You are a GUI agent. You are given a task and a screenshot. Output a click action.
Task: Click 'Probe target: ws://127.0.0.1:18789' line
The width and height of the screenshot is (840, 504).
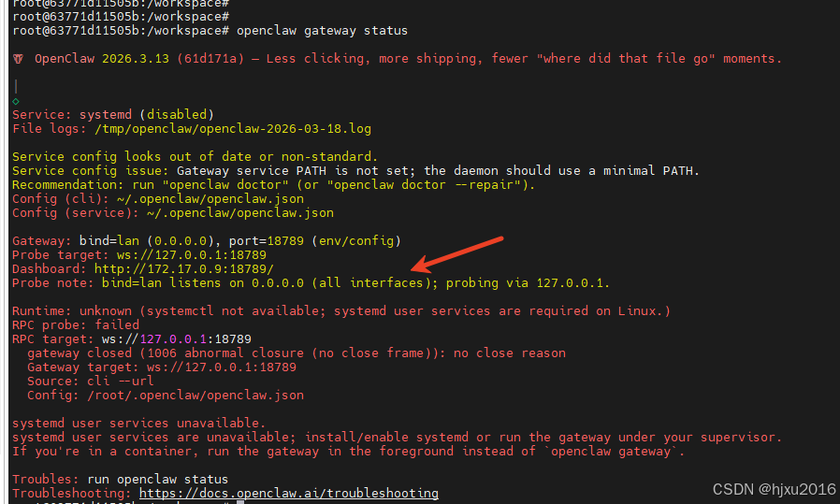click(x=139, y=255)
